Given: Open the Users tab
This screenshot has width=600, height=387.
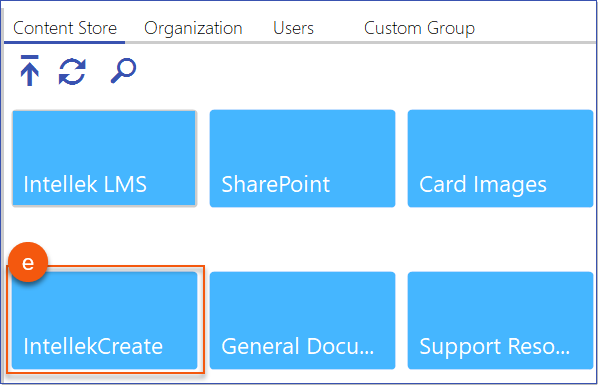Looking at the screenshot, I should pyautogui.click(x=293, y=28).
